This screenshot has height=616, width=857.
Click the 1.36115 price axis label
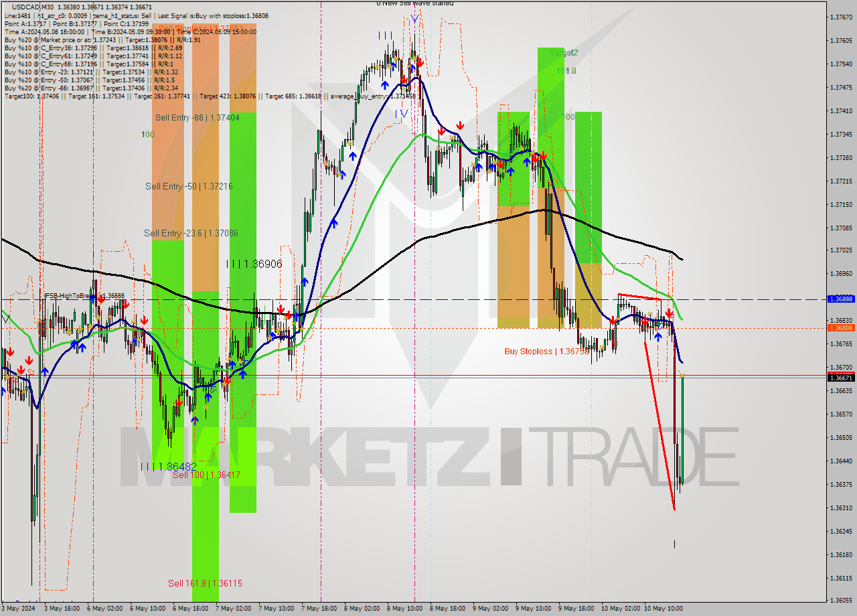pos(841,578)
